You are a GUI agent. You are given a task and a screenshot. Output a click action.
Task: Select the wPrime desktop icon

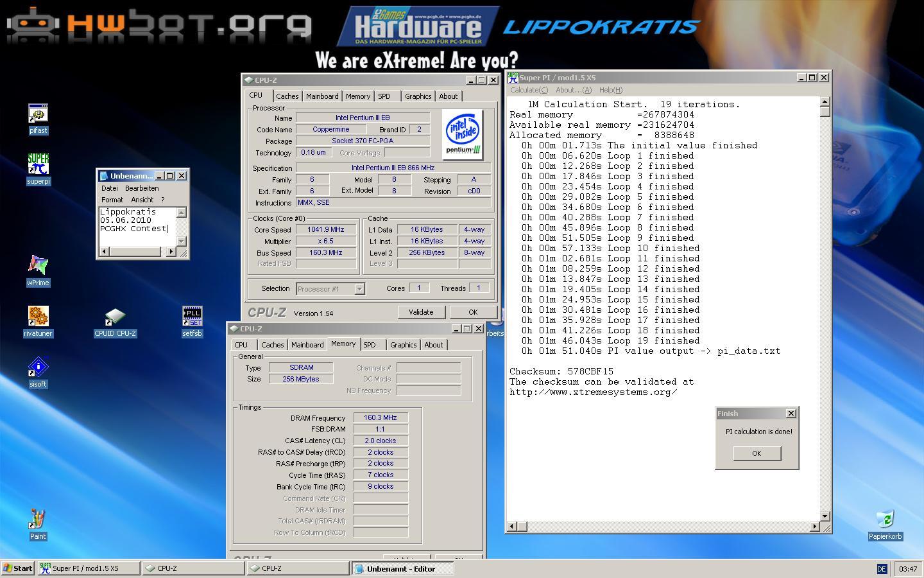click(x=38, y=271)
